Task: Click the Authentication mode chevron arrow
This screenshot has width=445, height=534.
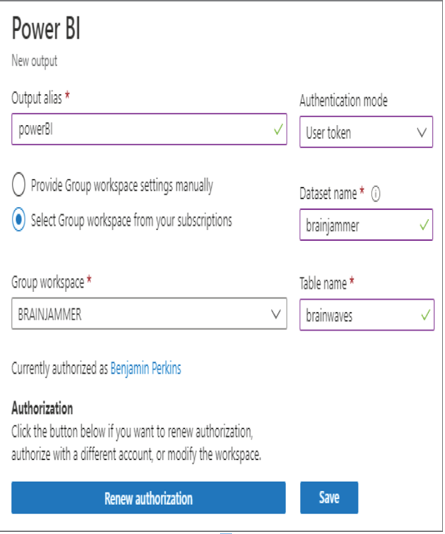Action: click(422, 132)
